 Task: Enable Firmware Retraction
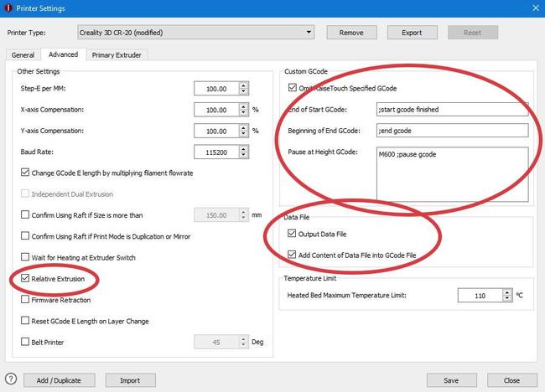click(x=24, y=299)
